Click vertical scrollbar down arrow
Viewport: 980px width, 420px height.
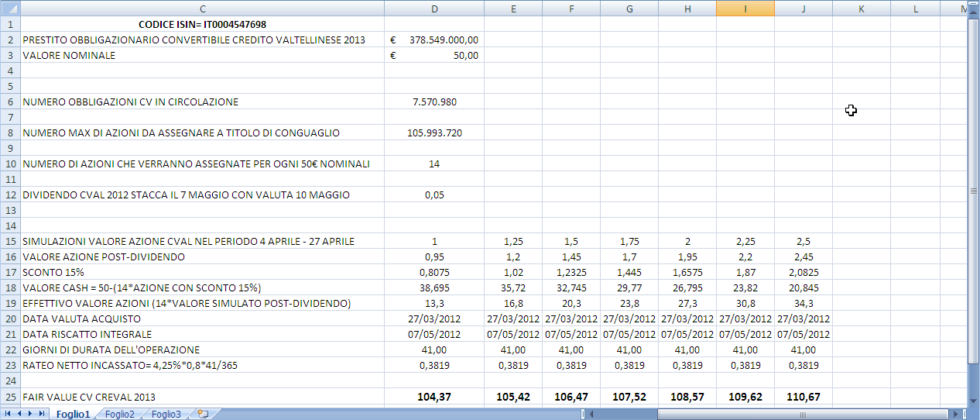tap(974, 401)
